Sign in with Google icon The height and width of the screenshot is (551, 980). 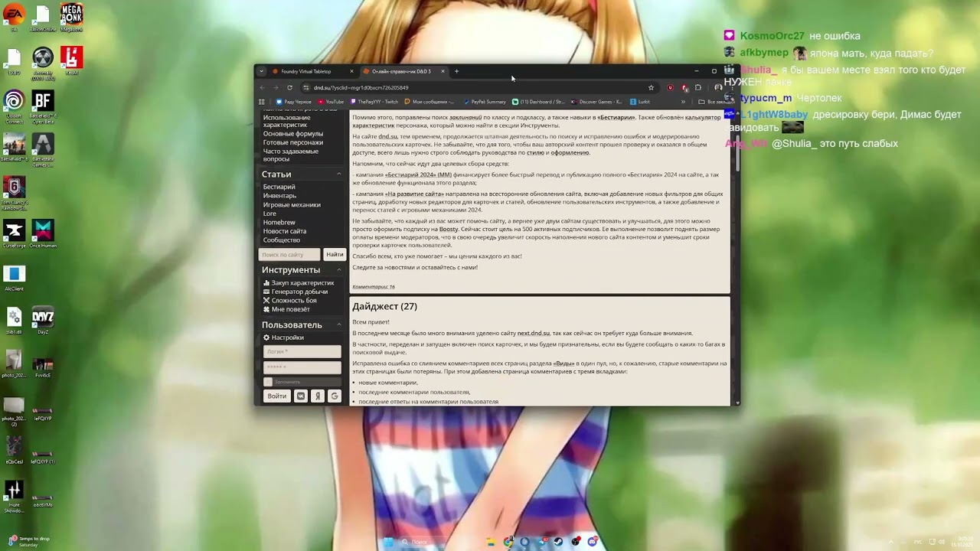[x=334, y=396]
